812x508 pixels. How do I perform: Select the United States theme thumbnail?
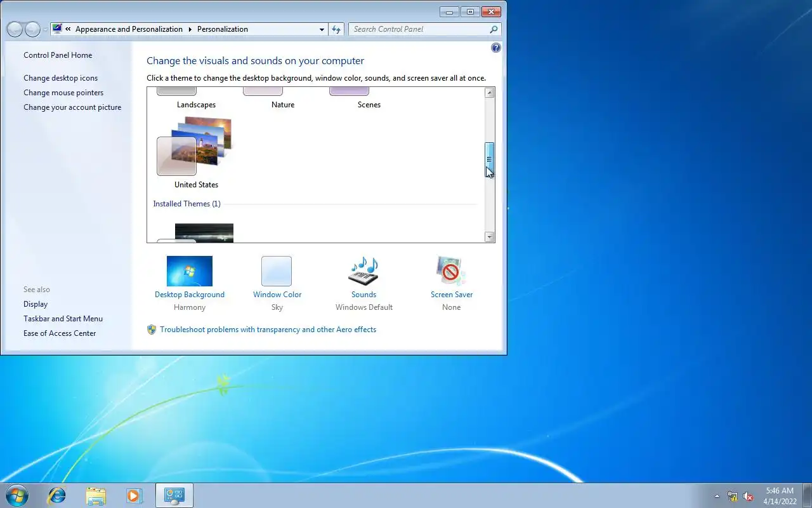[195, 146]
